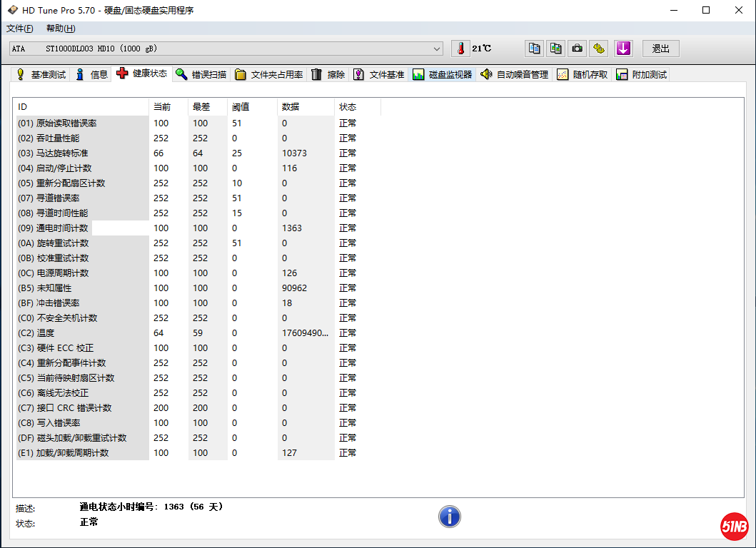756x548 pixels.
Task: Click the purple download arrow icon
Action: (623, 49)
